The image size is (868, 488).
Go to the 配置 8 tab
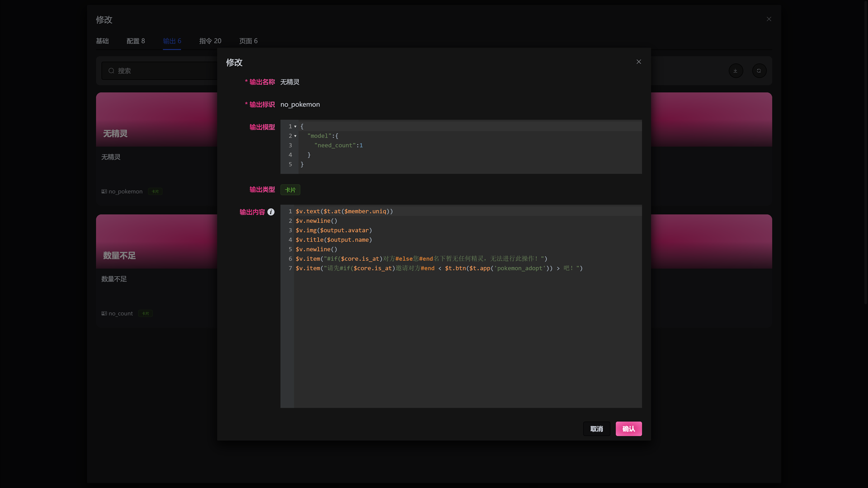[x=136, y=41]
